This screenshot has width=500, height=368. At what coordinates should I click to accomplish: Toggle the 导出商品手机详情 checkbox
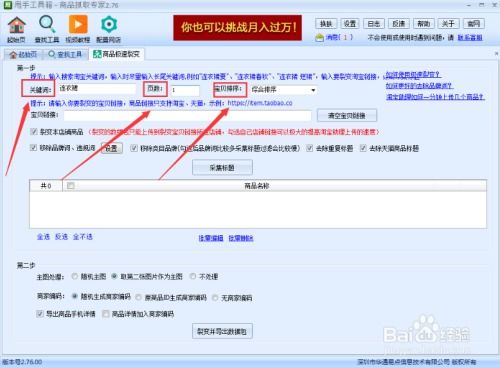[x=40, y=314]
